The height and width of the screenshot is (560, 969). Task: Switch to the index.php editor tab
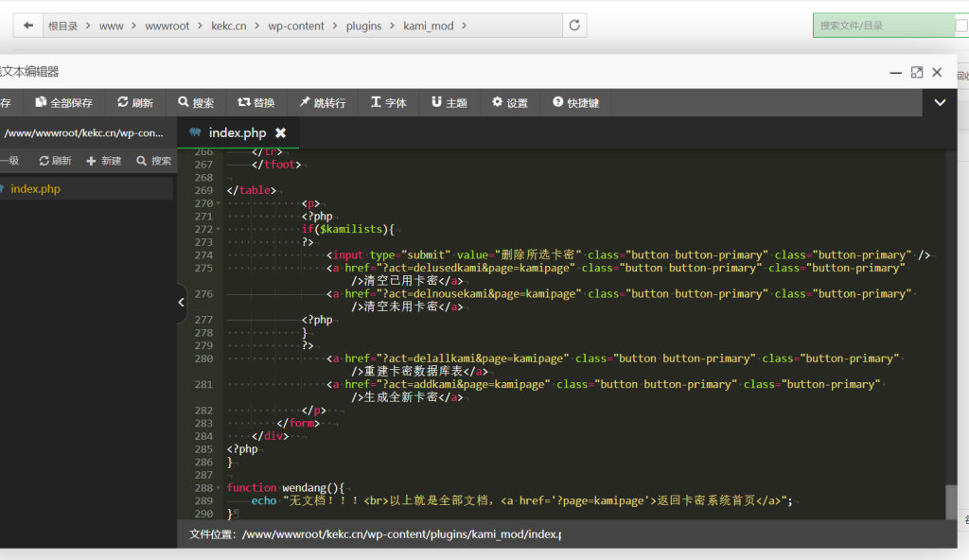pos(237,133)
